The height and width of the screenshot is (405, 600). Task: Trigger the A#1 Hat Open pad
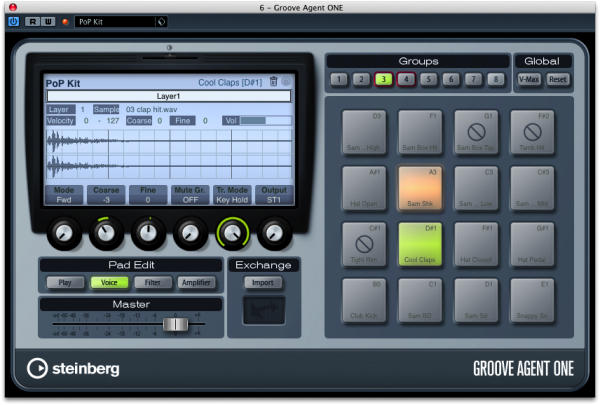364,188
